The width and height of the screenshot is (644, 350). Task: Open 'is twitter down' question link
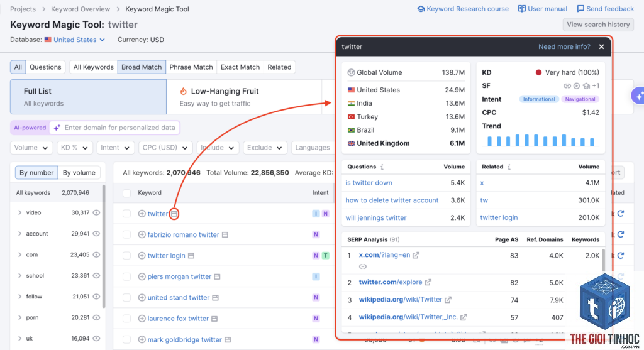coord(369,183)
